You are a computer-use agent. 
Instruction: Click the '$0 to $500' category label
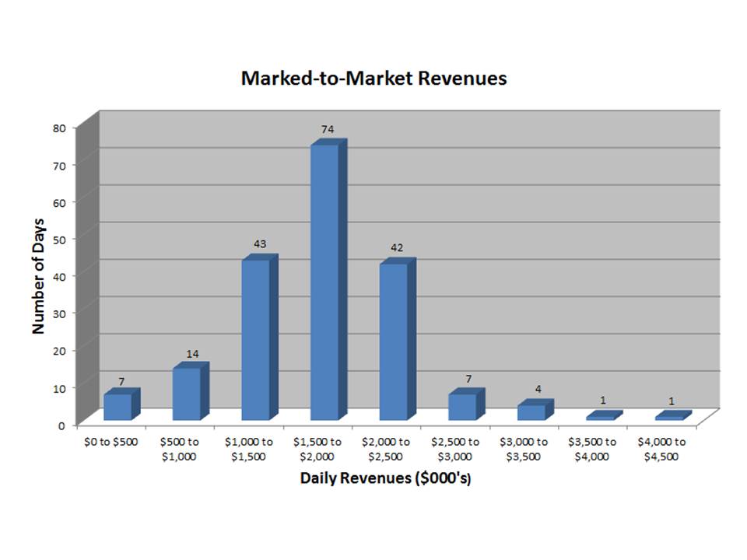click(110, 443)
